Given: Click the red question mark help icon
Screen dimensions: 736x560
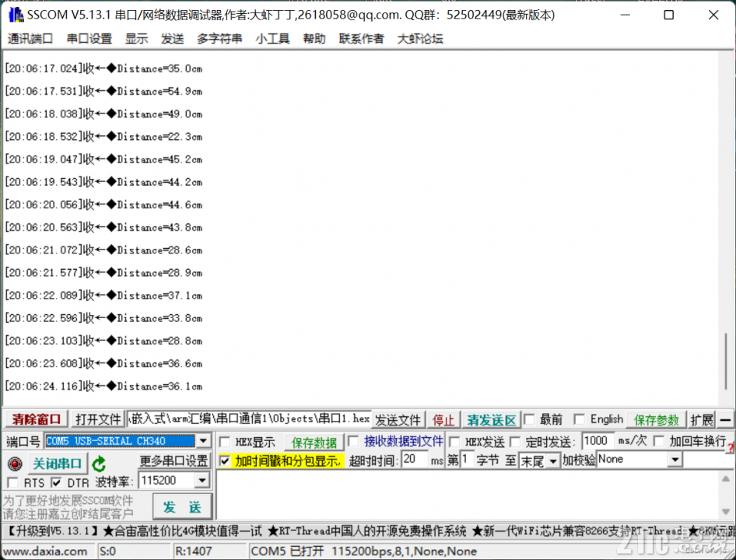Looking at the screenshot, I should tap(731, 448).
